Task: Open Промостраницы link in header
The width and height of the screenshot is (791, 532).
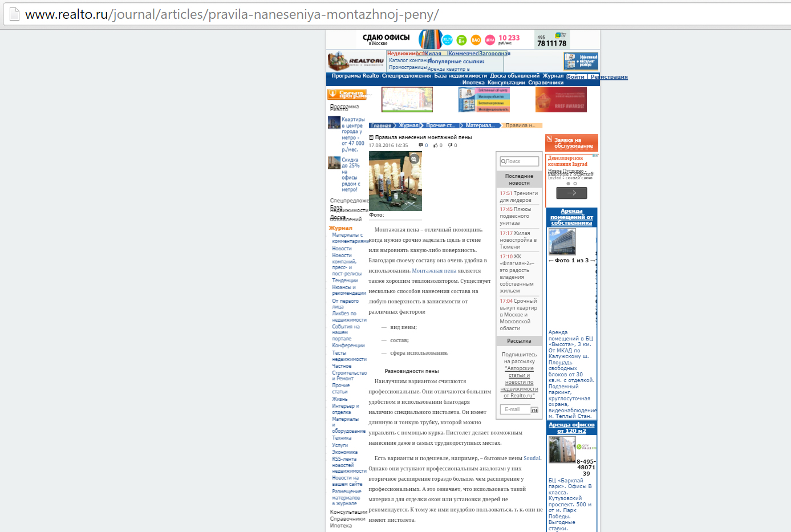Action: [x=408, y=67]
